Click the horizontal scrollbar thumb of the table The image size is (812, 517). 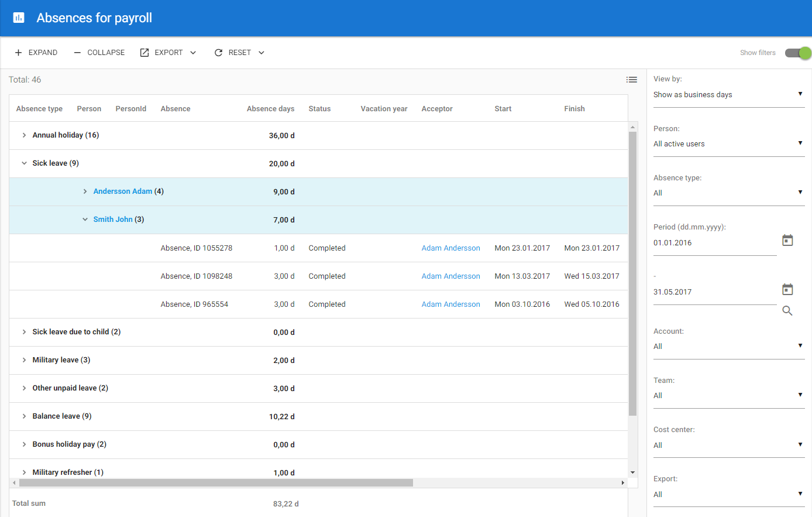tap(216, 483)
